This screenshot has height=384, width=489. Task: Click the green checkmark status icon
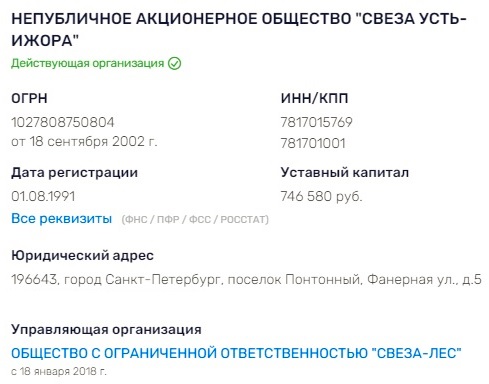(x=174, y=63)
